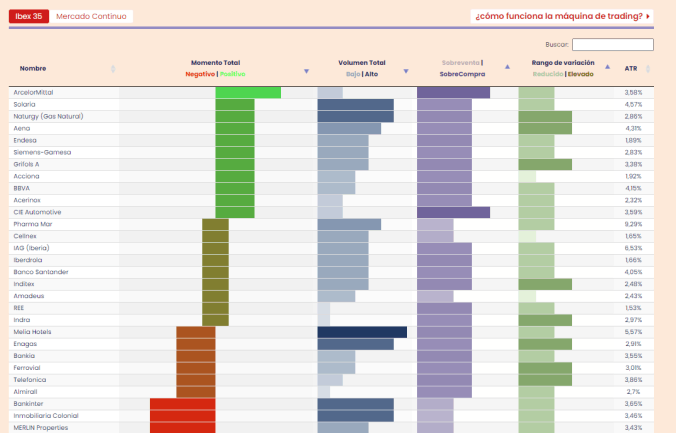Click CIE Automotive purple overbought bar
Image resolution: width=676 pixels, height=433 pixels.
(453, 212)
